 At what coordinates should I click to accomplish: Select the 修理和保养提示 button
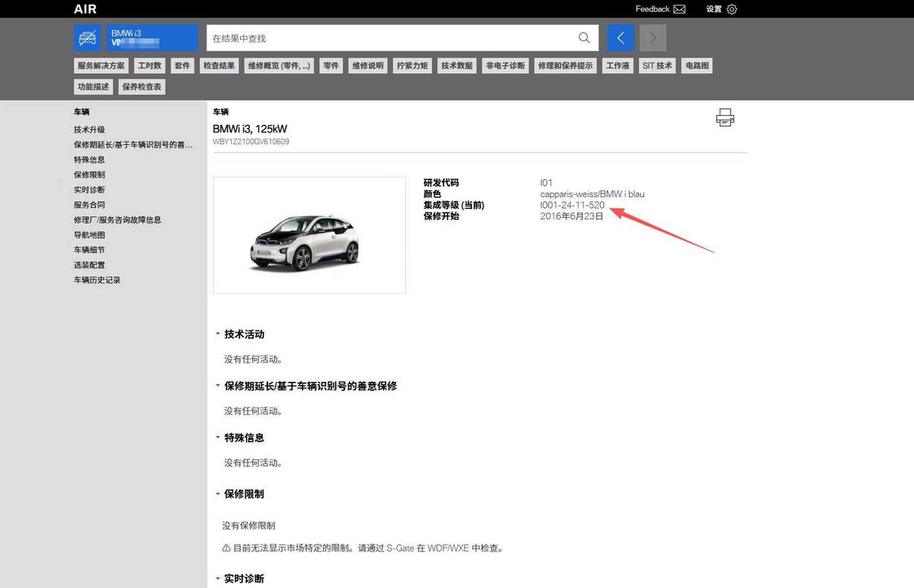coord(565,66)
